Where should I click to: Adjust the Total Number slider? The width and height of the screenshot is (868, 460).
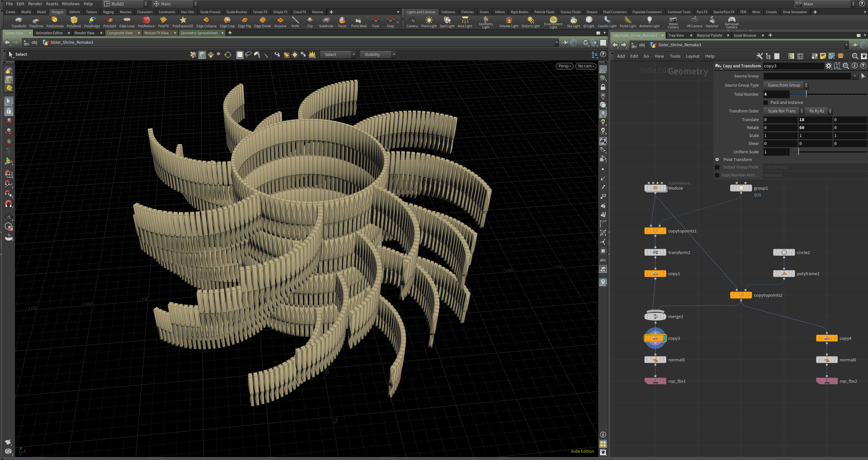[x=806, y=94]
